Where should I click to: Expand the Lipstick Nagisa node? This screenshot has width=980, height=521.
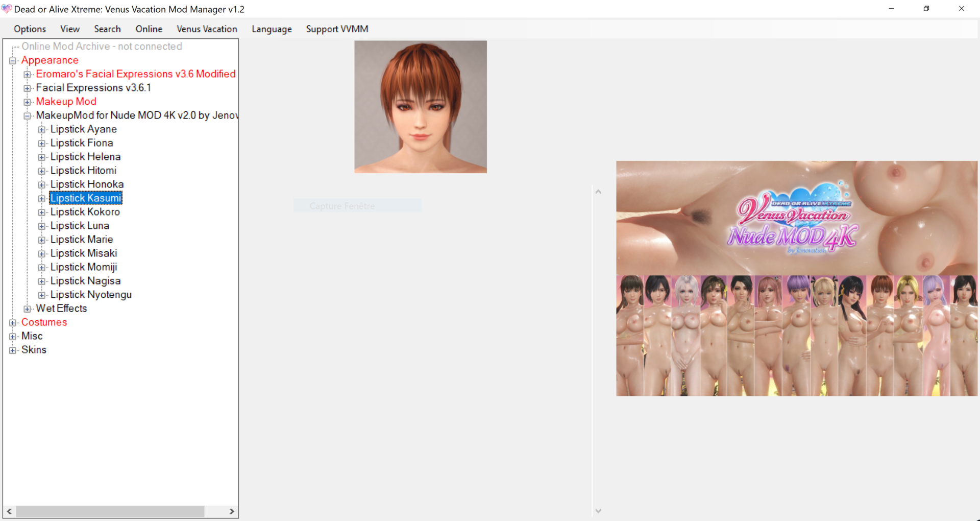pyautogui.click(x=42, y=281)
